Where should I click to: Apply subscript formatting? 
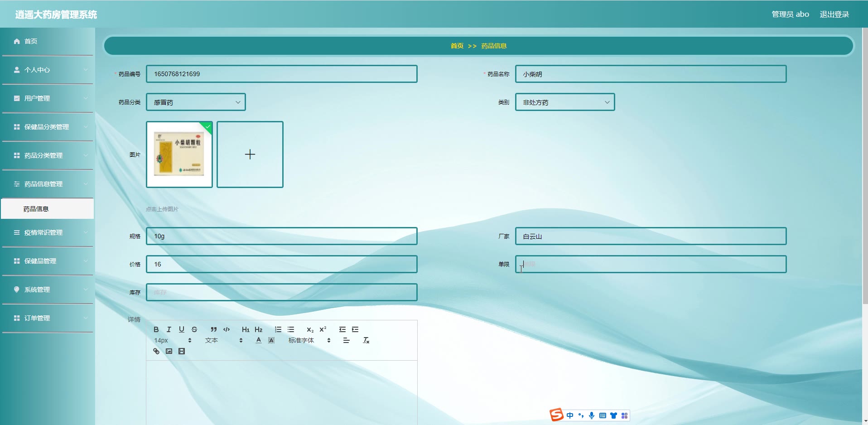tap(310, 329)
